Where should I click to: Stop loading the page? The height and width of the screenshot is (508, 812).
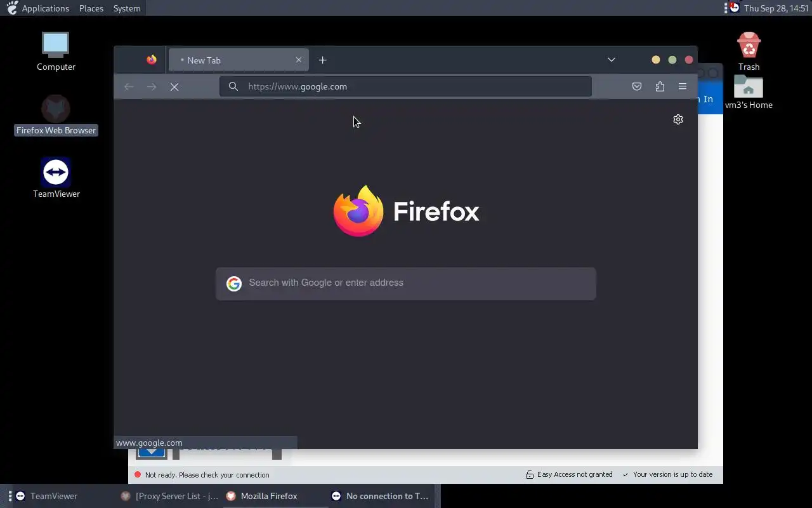(174, 86)
